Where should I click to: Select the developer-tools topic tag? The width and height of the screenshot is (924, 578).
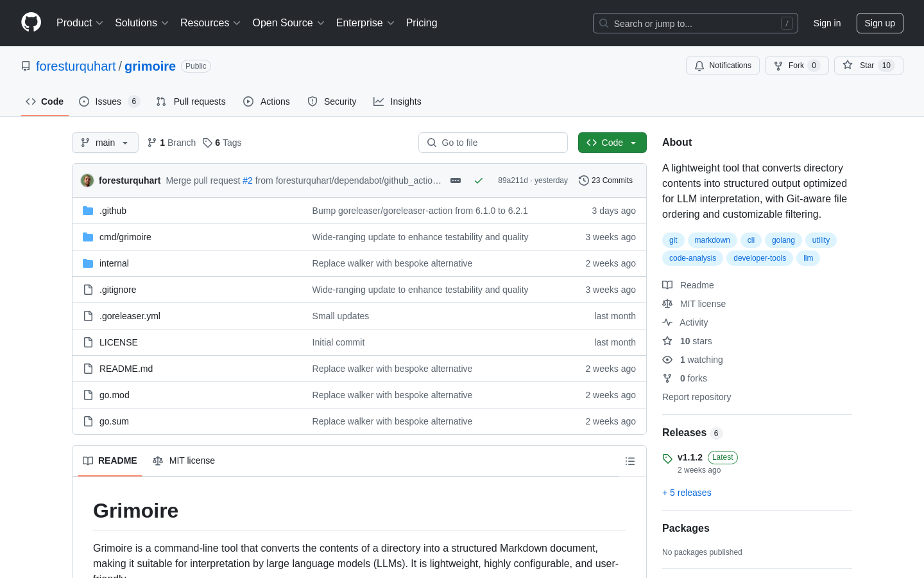point(760,258)
